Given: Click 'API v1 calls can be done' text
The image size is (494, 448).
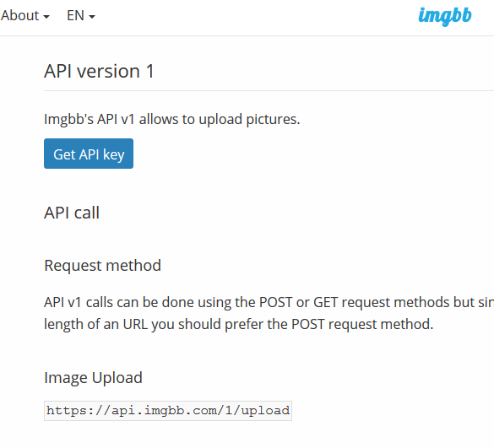Looking at the screenshot, I should [x=121, y=302].
